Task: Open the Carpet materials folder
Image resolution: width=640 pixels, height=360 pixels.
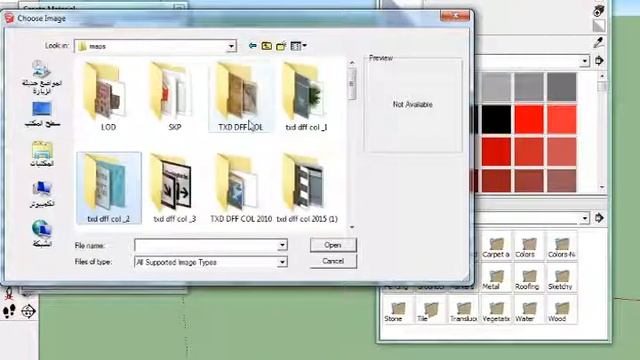Action: pos(496,247)
